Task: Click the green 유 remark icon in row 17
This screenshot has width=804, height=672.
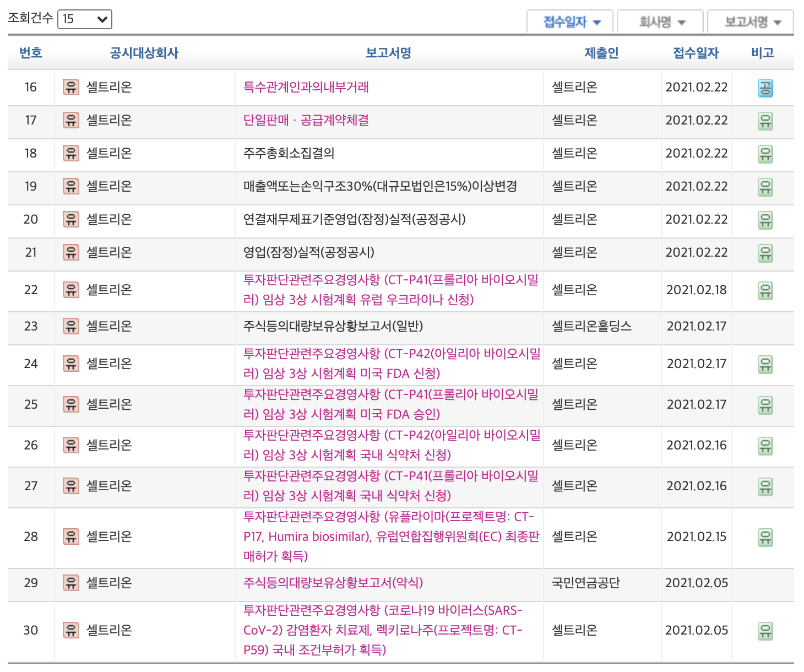Action: tap(765, 121)
